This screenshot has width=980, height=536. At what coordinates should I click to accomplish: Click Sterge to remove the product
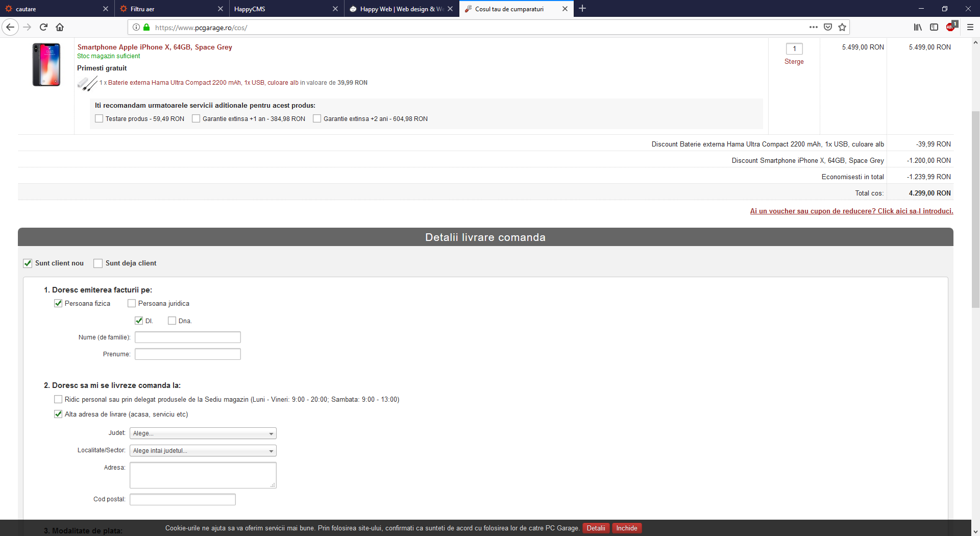coord(794,61)
